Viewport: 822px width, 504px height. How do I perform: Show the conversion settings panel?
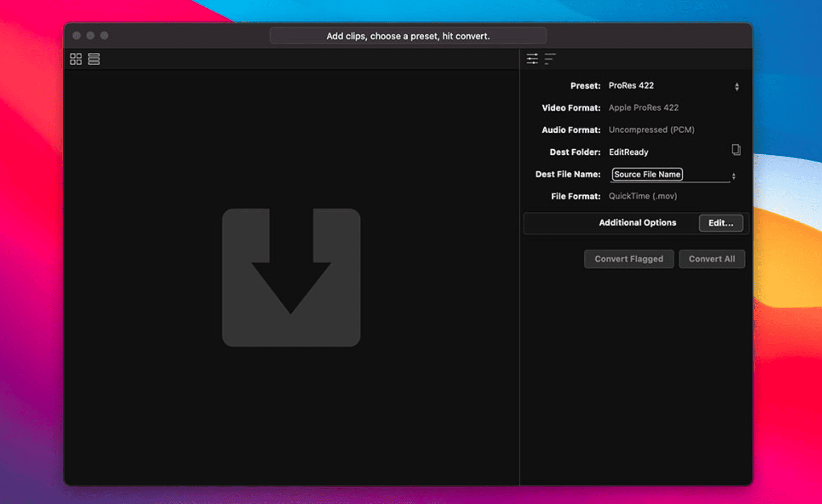point(532,59)
